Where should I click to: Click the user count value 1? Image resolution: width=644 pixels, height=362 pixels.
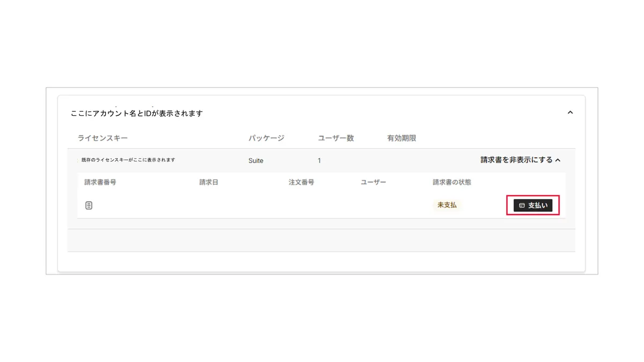pos(319,160)
